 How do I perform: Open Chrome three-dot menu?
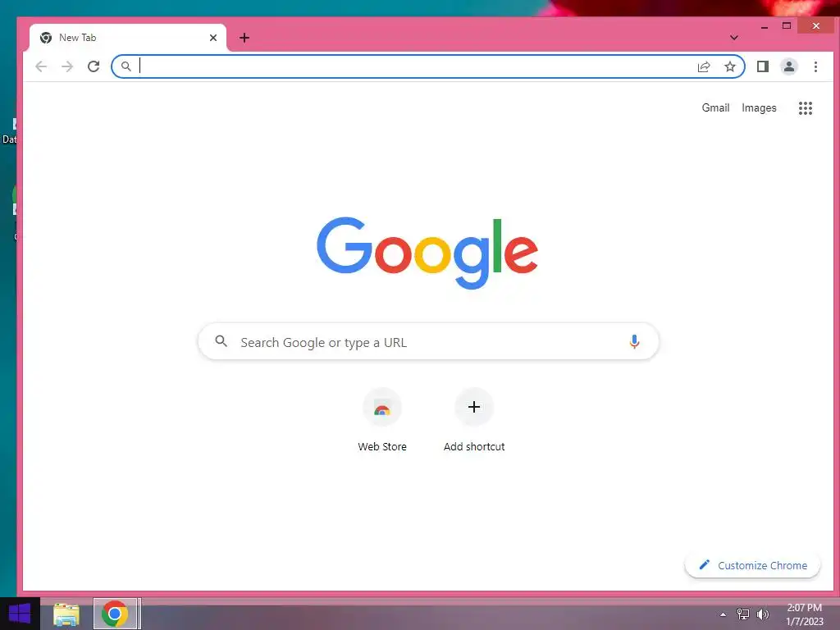pyautogui.click(x=815, y=66)
